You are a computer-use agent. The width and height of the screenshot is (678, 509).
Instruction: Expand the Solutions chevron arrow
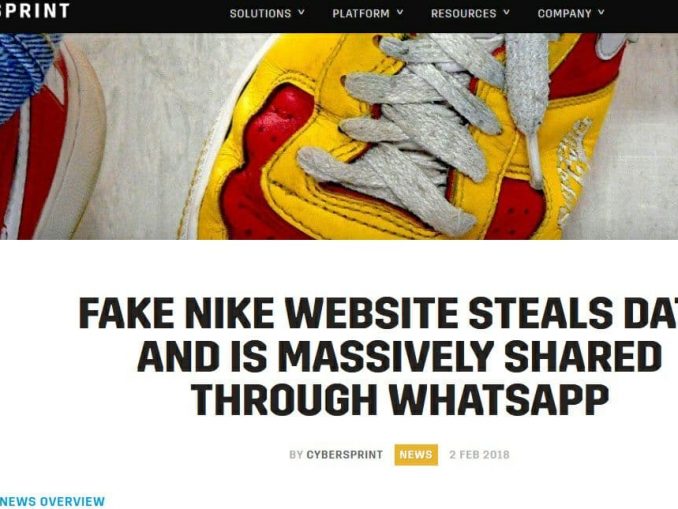[301, 13]
